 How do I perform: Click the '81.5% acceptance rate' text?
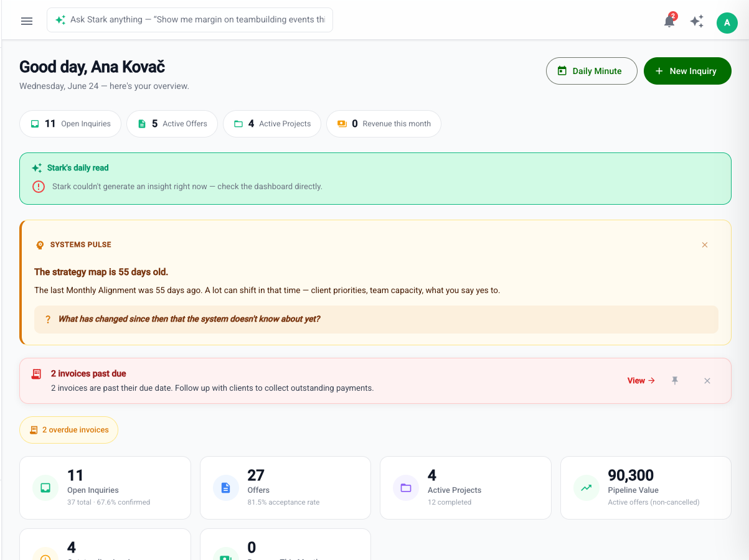point(283,502)
